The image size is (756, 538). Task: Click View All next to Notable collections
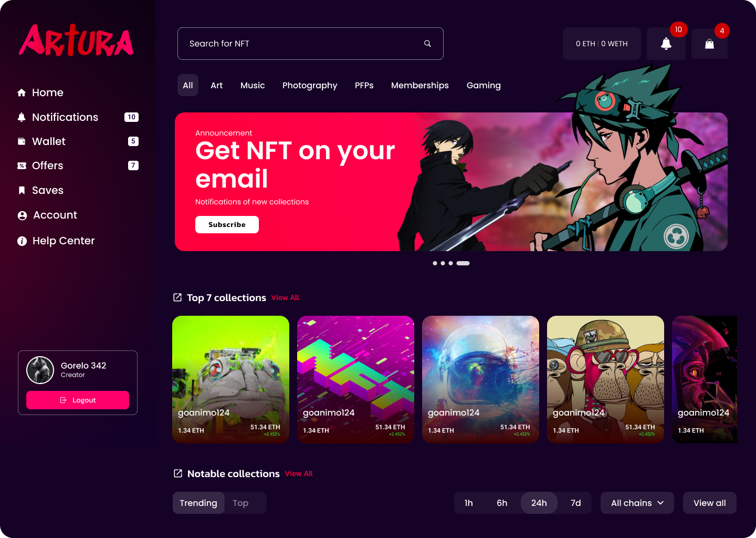(299, 473)
